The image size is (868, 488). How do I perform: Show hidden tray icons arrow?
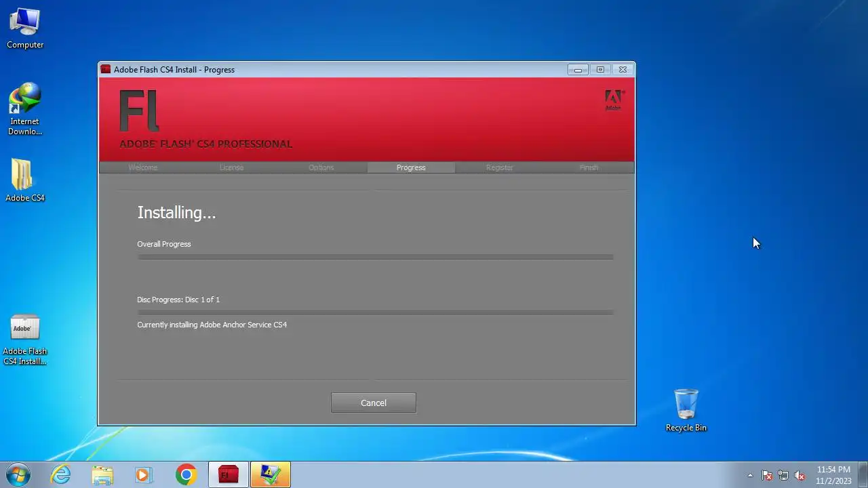[750, 476]
